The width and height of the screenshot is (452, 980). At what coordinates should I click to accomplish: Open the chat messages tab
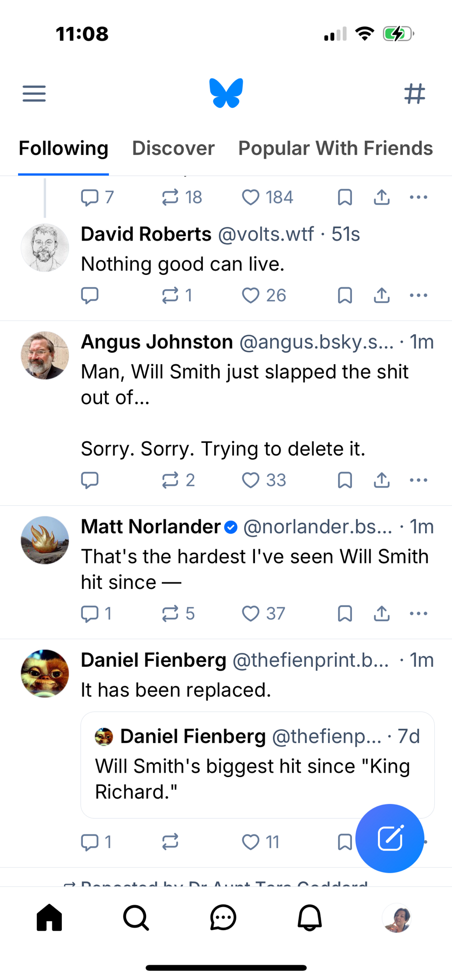point(223,917)
